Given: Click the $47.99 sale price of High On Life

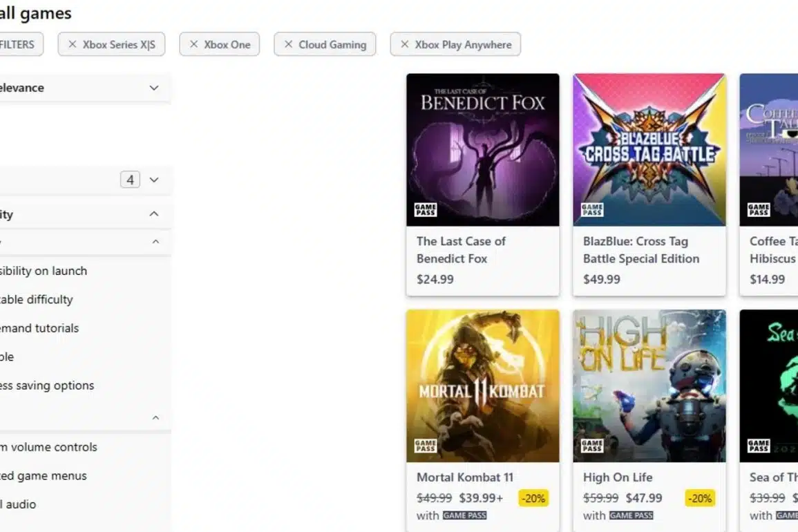Looking at the screenshot, I should click(644, 498).
